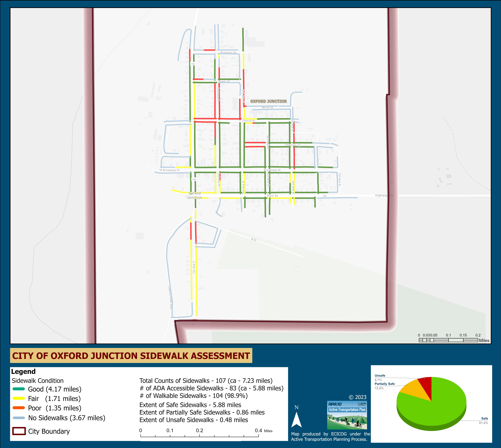Click 'Extent of Unsafe Sidewalks - 0.48 miles'
This screenshot has height=448, width=501.
point(194,420)
